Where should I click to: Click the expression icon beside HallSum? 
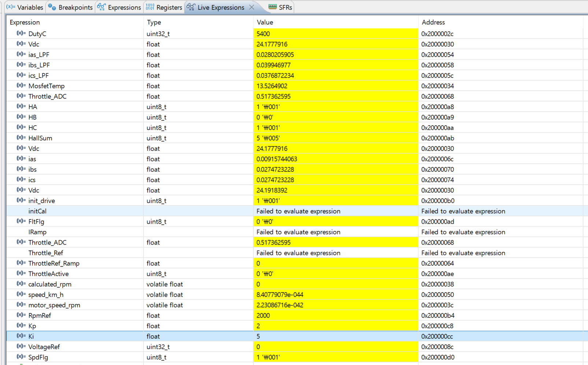coord(20,138)
